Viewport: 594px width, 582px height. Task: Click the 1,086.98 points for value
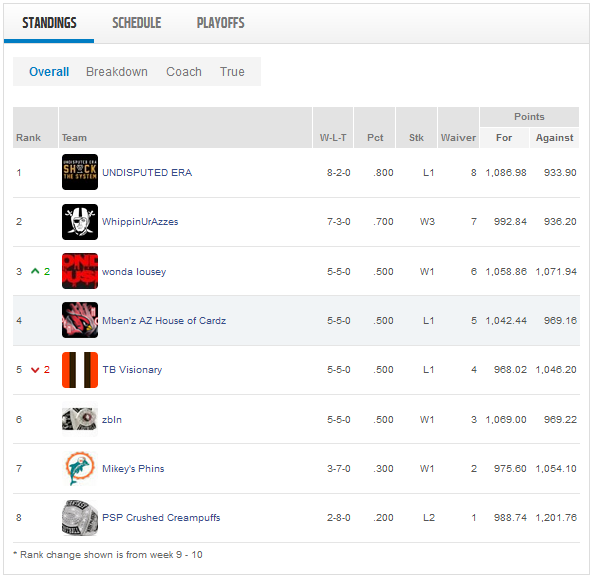point(506,173)
